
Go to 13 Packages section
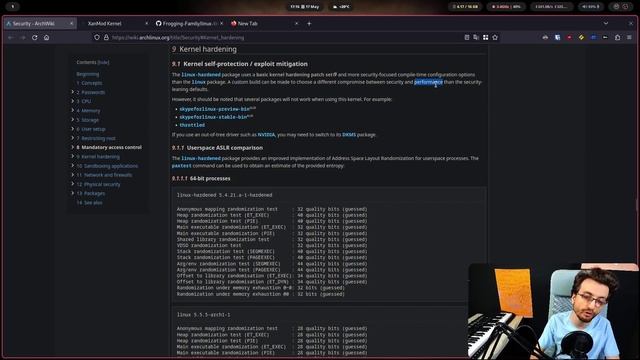pyautogui.click(x=91, y=193)
